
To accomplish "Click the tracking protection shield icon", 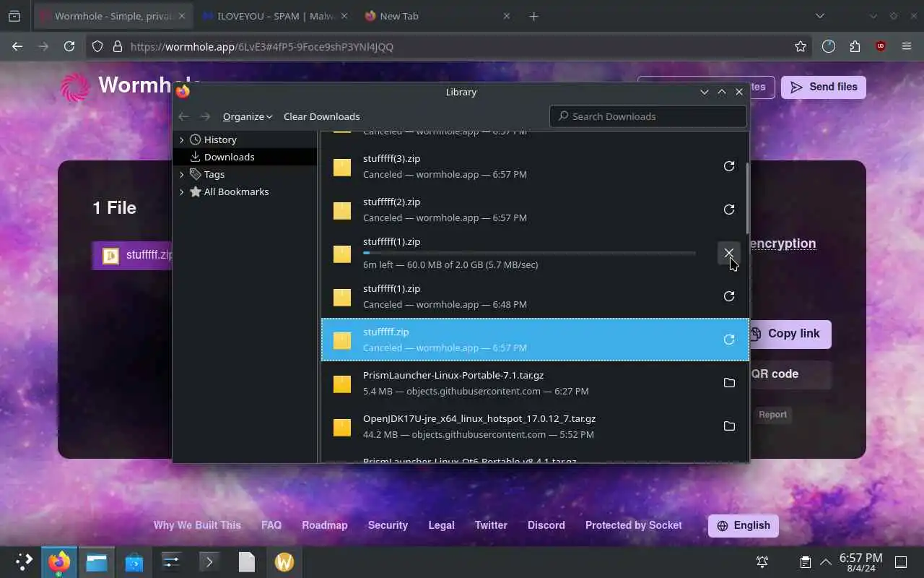I will coord(98,46).
